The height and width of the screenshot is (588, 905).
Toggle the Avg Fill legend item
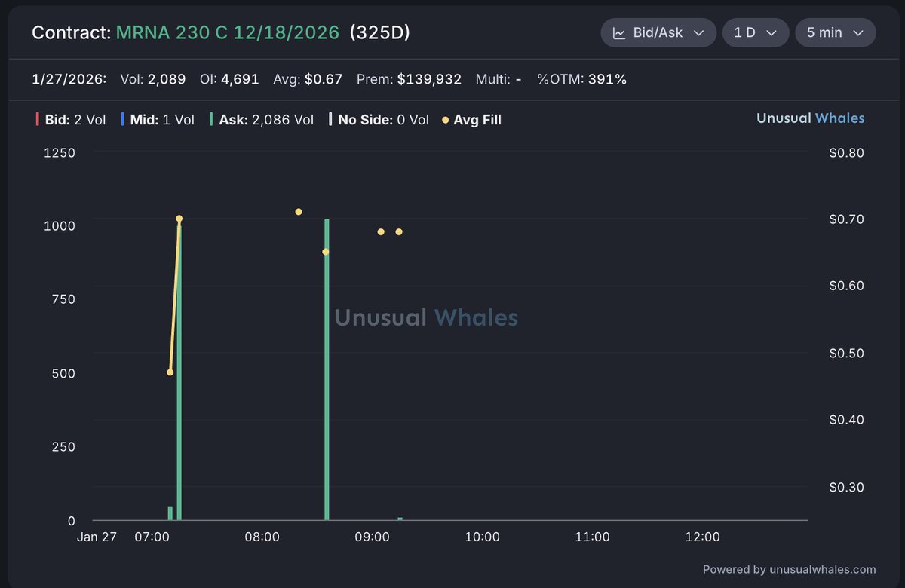tap(471, 119)
